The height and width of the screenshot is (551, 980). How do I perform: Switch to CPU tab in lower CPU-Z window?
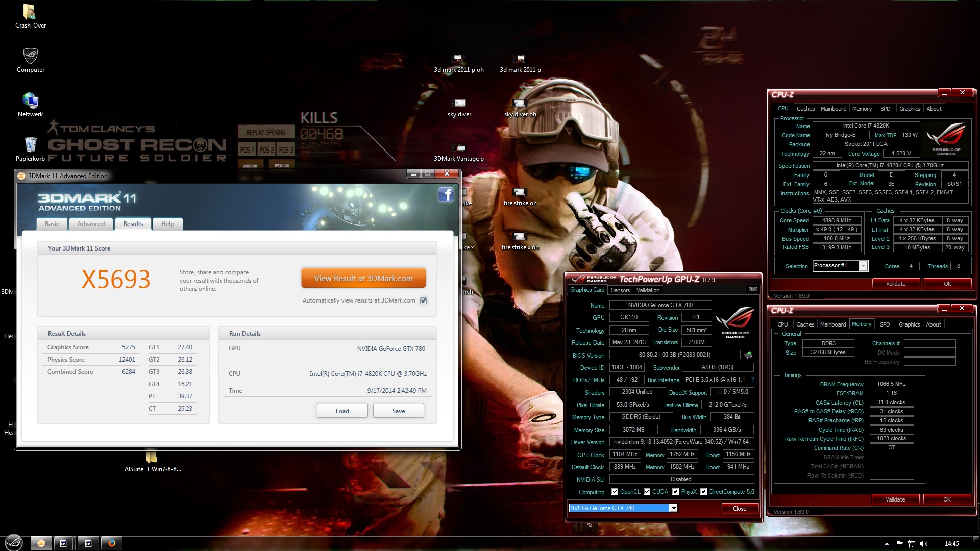point(782,324)
